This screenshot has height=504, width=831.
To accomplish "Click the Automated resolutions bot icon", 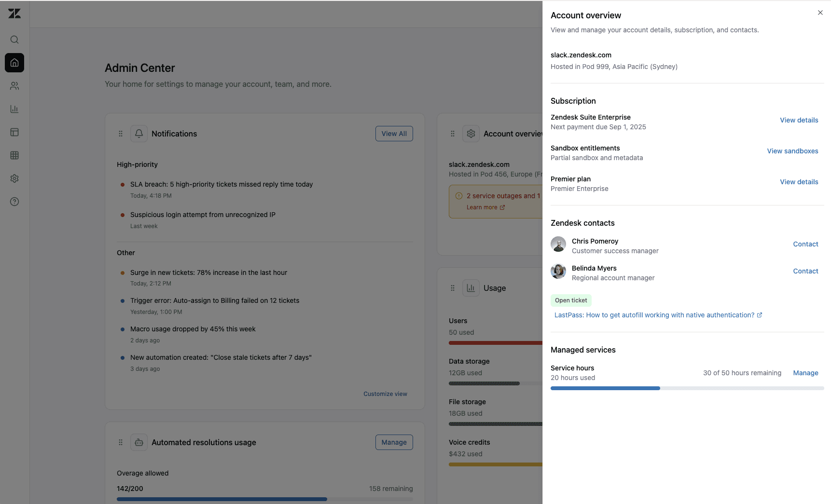I will [x=139, y=442].
